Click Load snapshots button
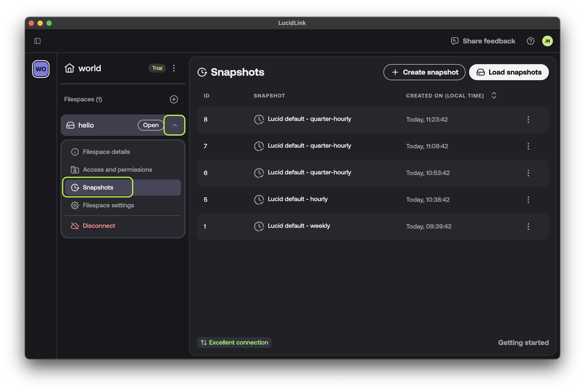 click(x=509, y=72)
